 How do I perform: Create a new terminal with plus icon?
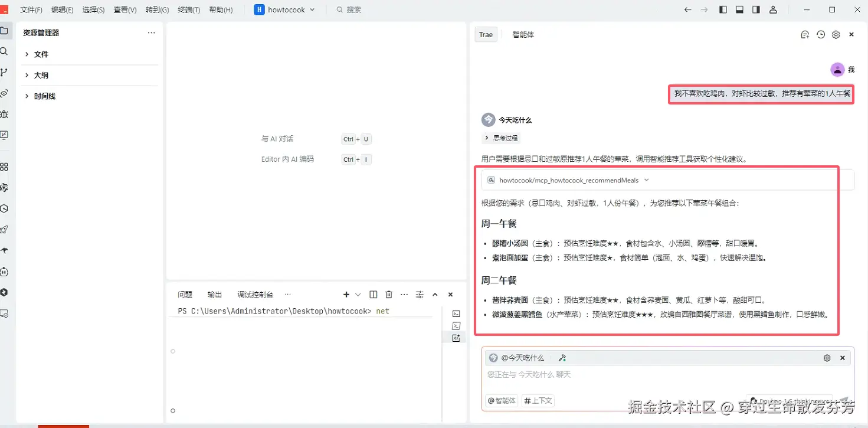(346, 295)
